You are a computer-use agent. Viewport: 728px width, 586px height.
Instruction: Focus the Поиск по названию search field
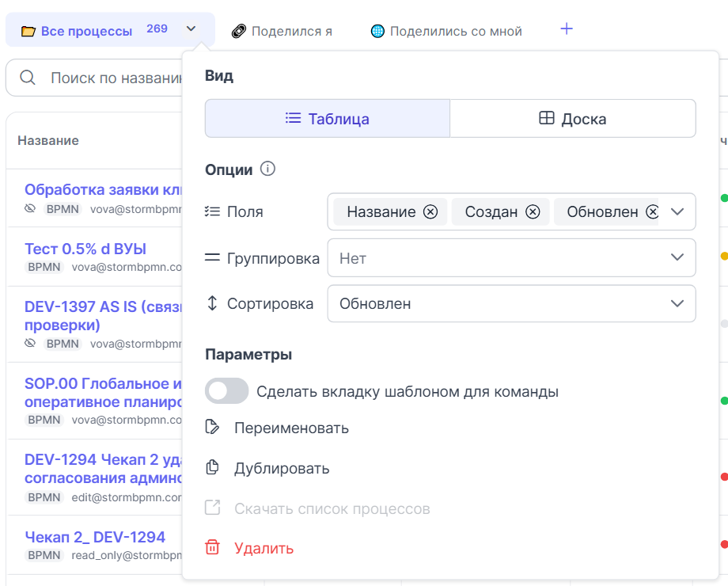(x=94, y=78)
